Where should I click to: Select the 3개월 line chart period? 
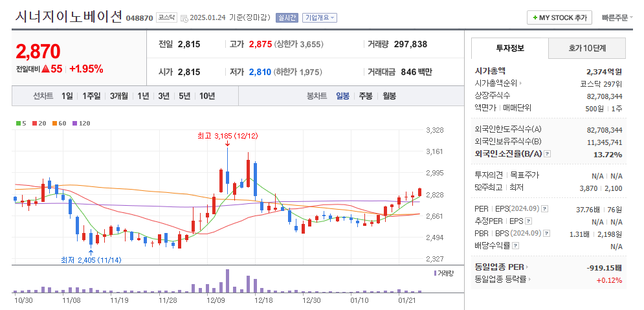point(118,96)
